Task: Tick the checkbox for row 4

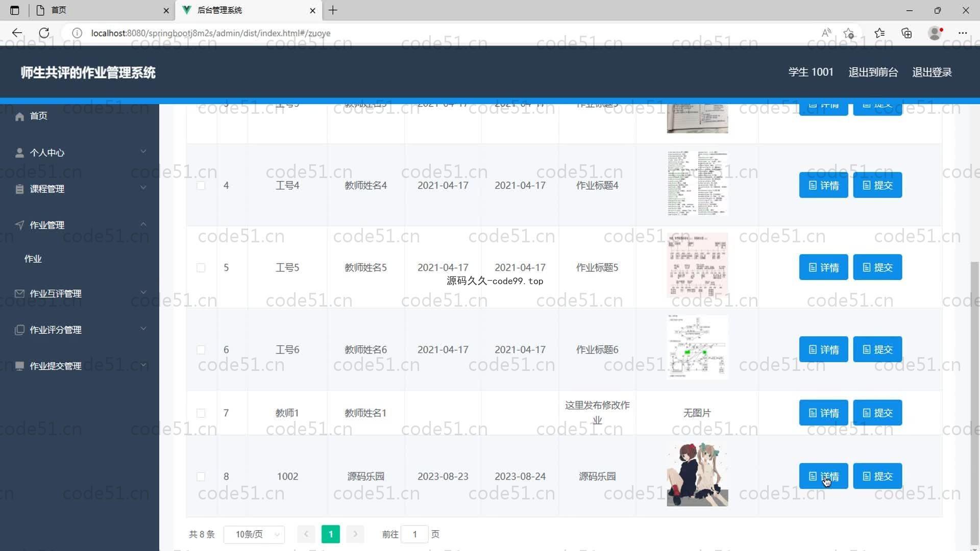Action: 201,186
